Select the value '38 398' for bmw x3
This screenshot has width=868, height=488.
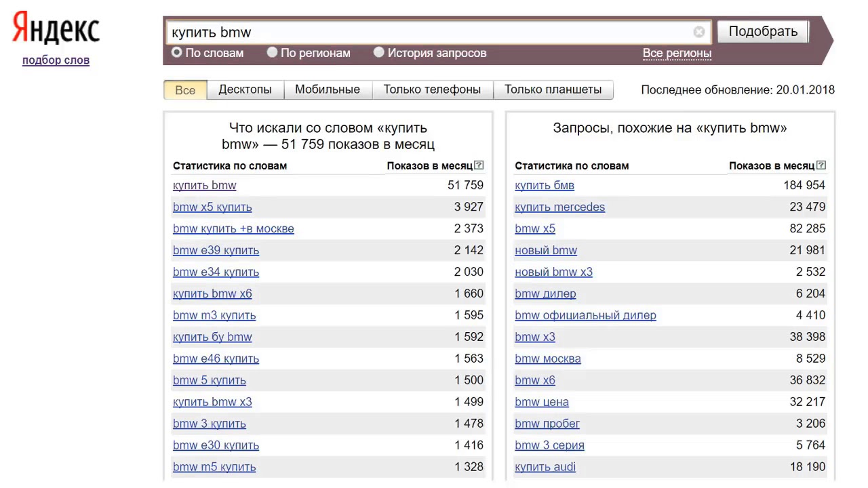808,337
